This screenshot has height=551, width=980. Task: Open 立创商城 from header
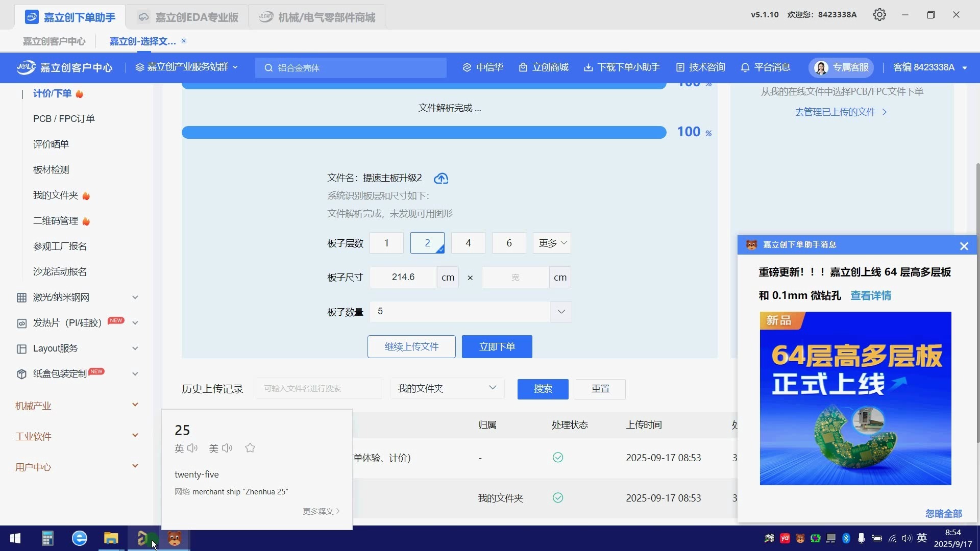[544, 67]
